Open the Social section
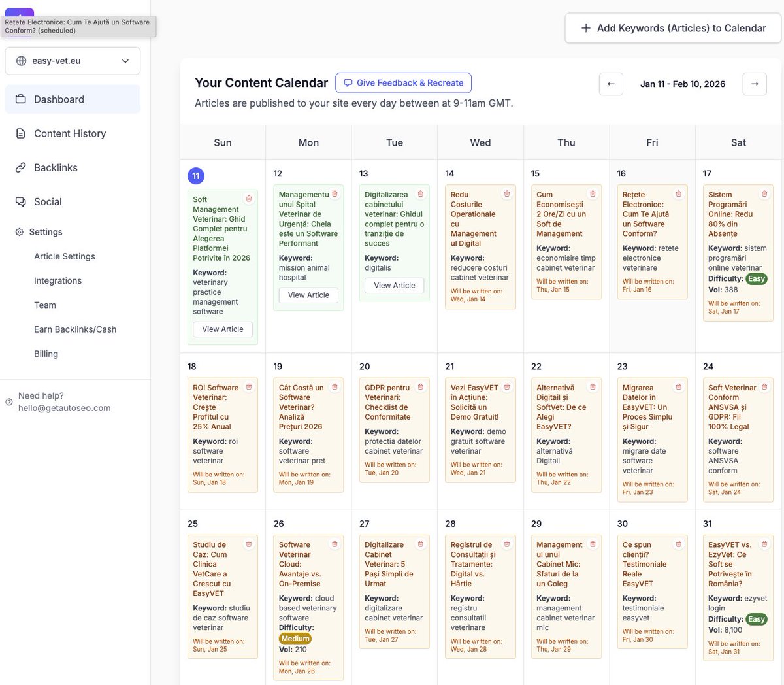This screenshot has height=685, width=784. [x=73, y=201]
